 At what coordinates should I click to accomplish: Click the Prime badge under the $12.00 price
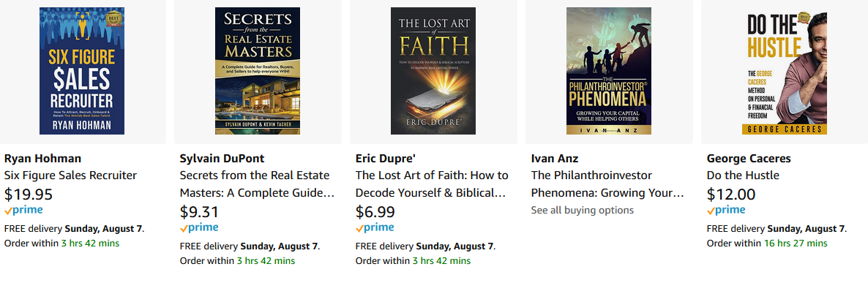coord(726,211)
